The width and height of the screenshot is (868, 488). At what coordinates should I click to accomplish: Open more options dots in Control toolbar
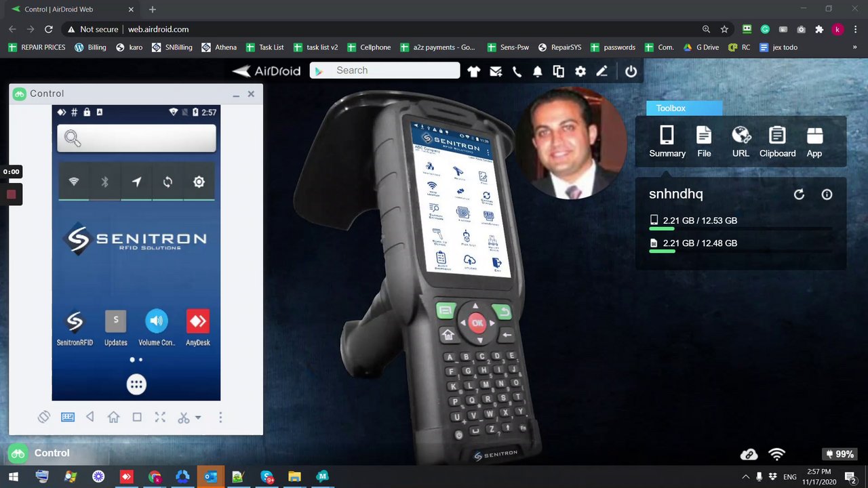pos(220,418)
